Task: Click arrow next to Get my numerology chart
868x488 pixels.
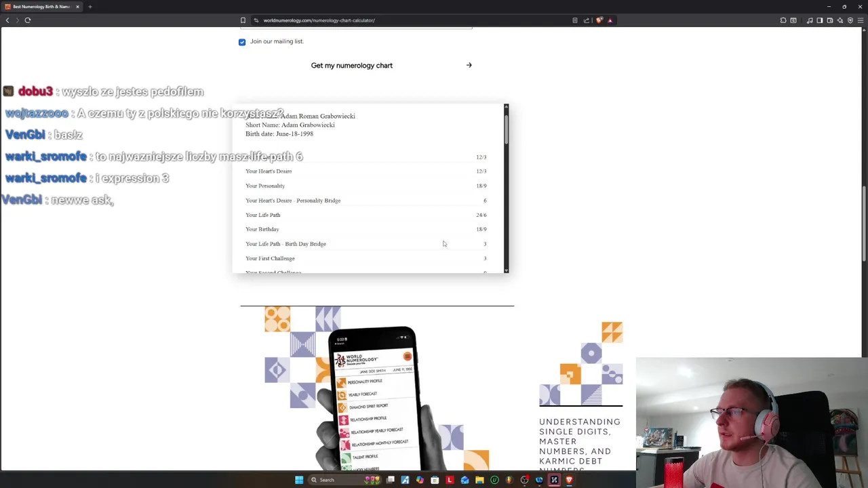Action: click(x=469, y=66)
